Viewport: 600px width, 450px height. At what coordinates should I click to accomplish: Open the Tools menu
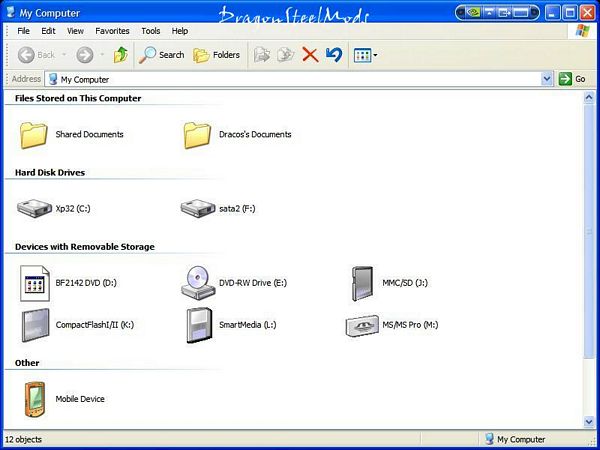pos(150,31)
